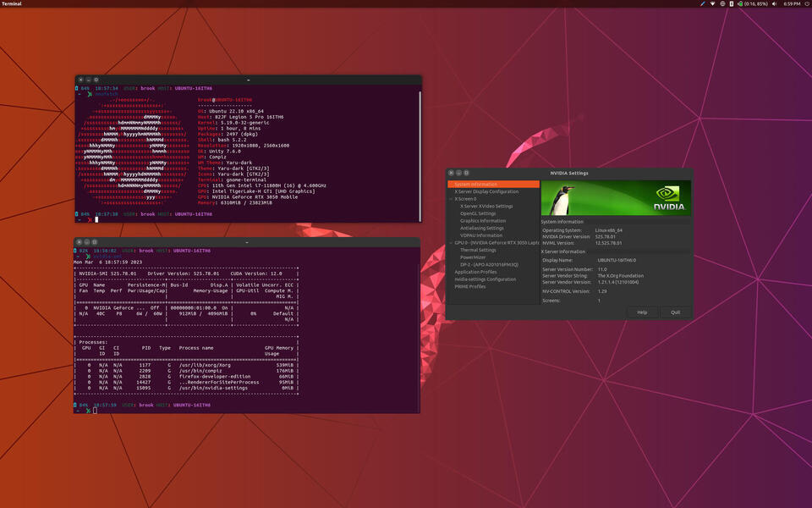
Task: Click the Terminal app title in top panel
Action: [11, 3]
